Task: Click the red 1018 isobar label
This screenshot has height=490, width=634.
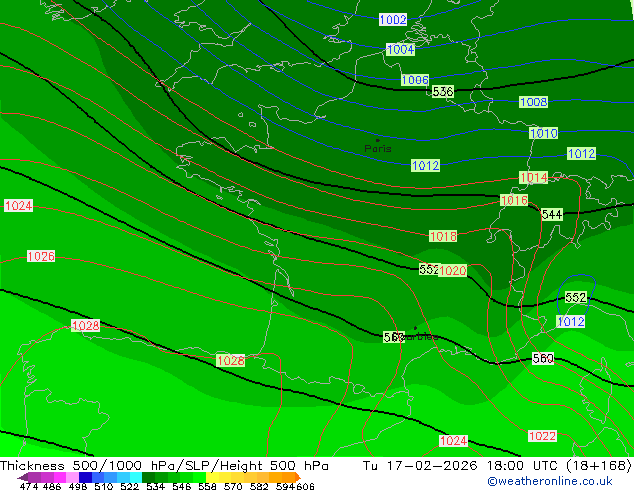Action: (x=443, y=236)
